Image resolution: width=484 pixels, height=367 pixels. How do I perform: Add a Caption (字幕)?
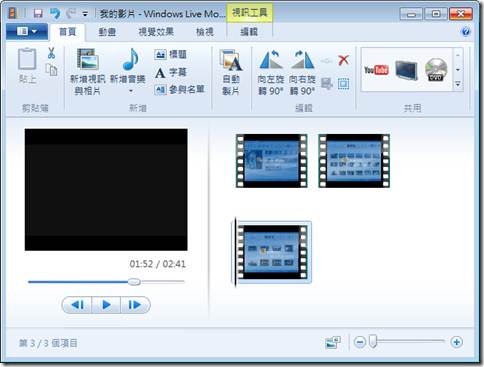pyautogui.click(x=171, y=72)
